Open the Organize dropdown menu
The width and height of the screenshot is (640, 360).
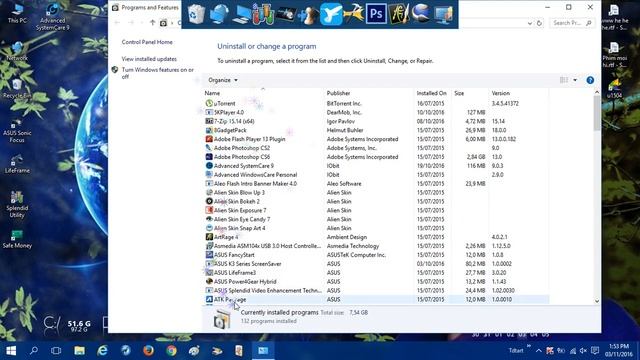tap(223, 80)
